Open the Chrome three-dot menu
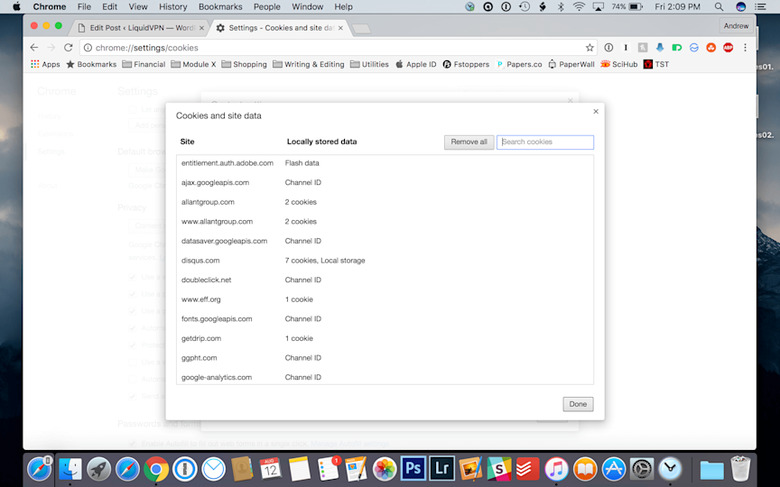This screenshot has width=780, height=487. point(745,48)
